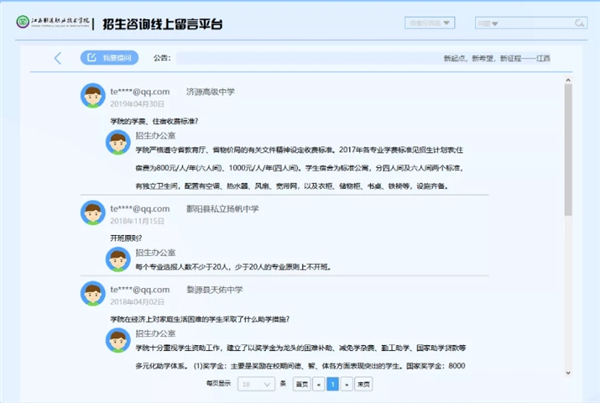Click the school name 鄱阳县私立扬帆中学
The image size is (600, 403).
[x=222, y=209]
